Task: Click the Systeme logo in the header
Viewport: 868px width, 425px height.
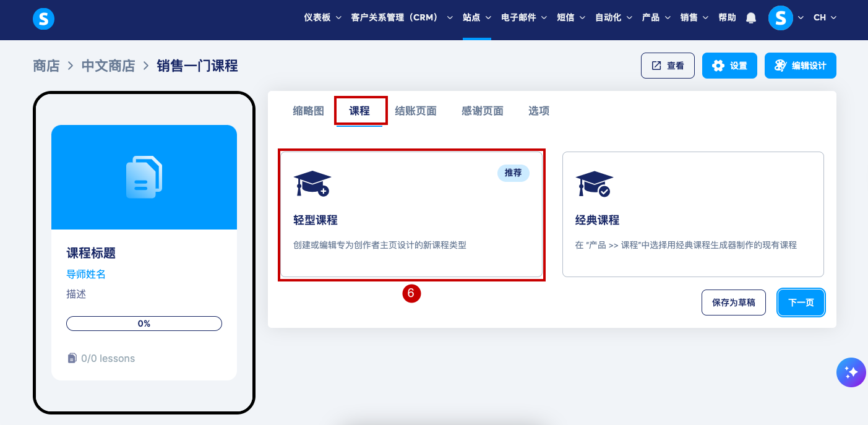Action: [x=43, y=19]
